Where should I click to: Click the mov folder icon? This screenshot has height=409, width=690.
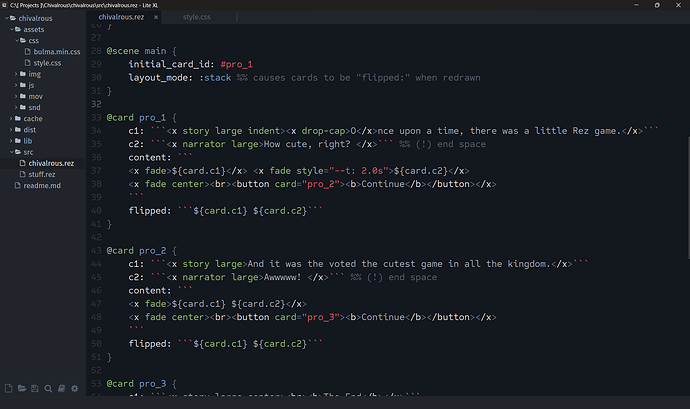(x=23, y=96)
